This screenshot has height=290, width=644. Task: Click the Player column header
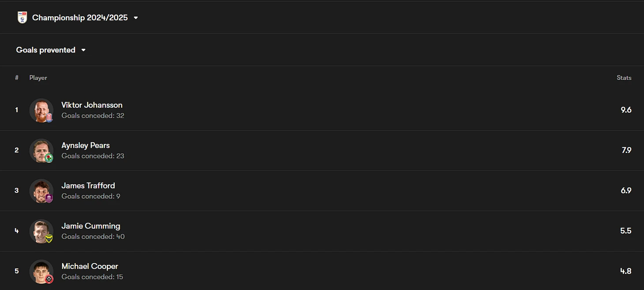tap(38, 78)
